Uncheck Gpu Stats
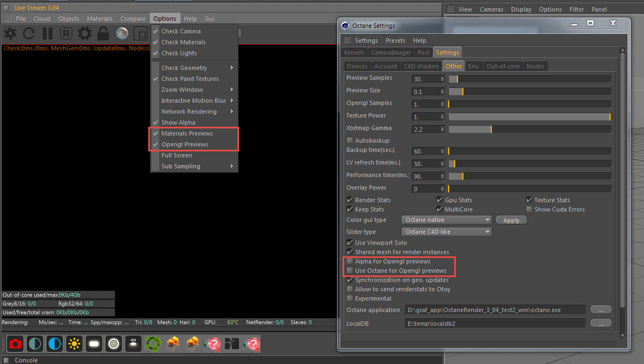 [x=439, y=200]
